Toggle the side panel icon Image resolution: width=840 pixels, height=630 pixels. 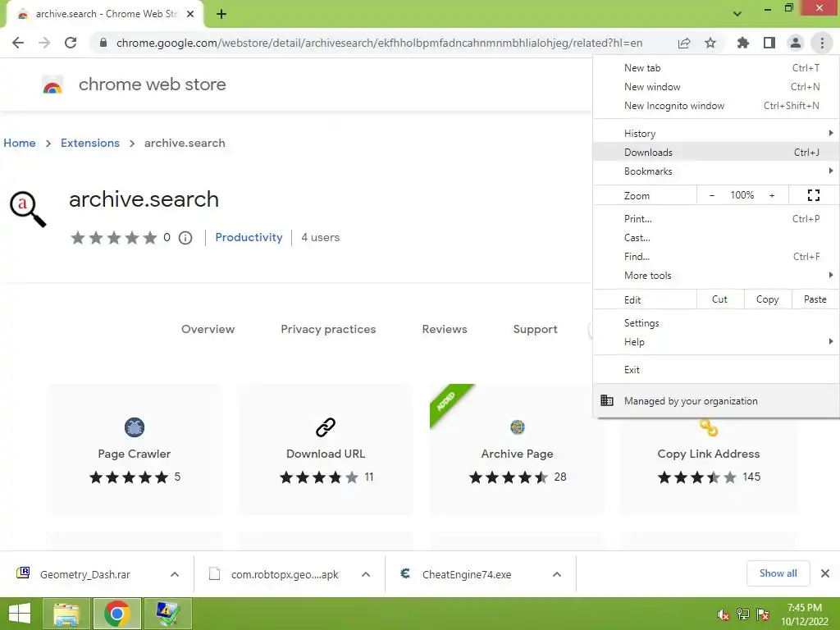click(x=769, y=43)
